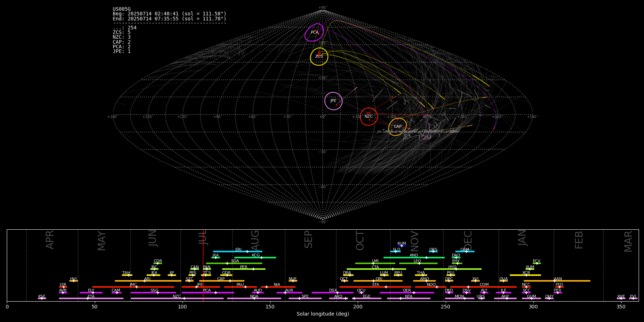644x322 pixels.
Task: Click the light-green HYD shower bar
Action: pos(453,269)
